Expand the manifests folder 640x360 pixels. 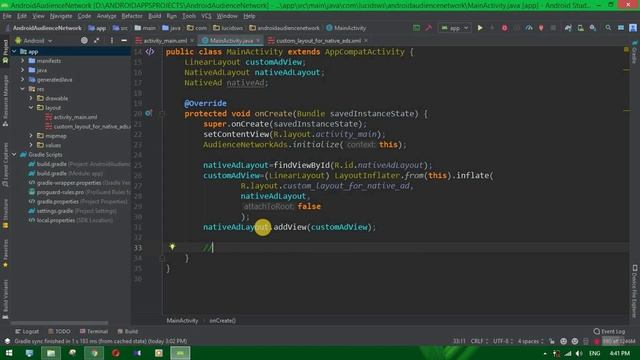[22, 60]
